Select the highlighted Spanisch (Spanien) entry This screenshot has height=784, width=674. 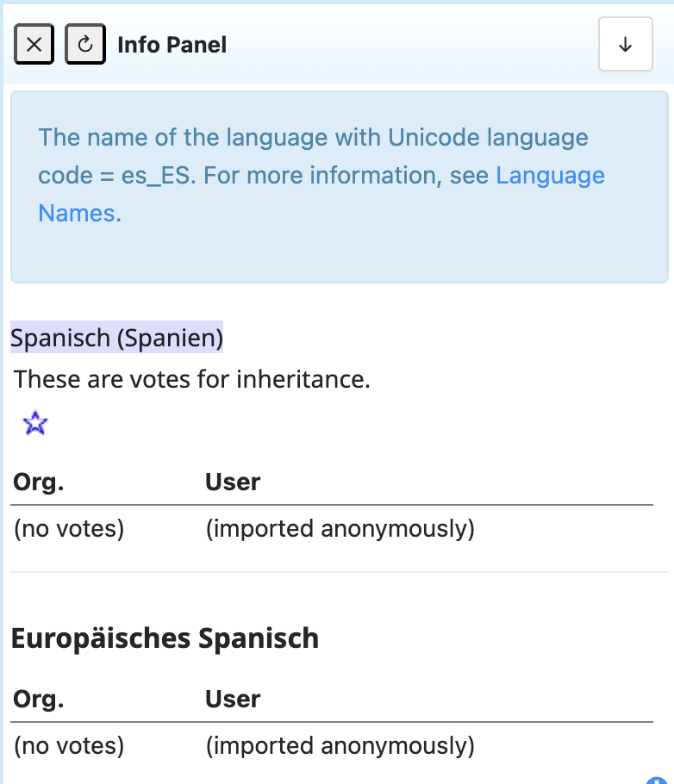coord(116,338)
